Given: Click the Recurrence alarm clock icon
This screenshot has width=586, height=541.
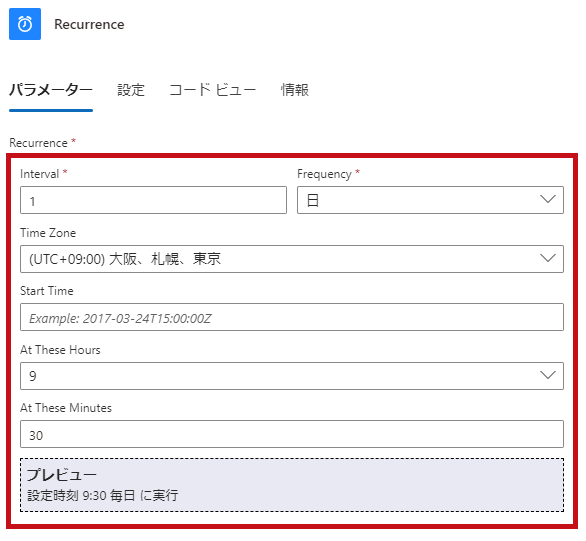Looking at the screenshot, I should (x=25, y=24).
